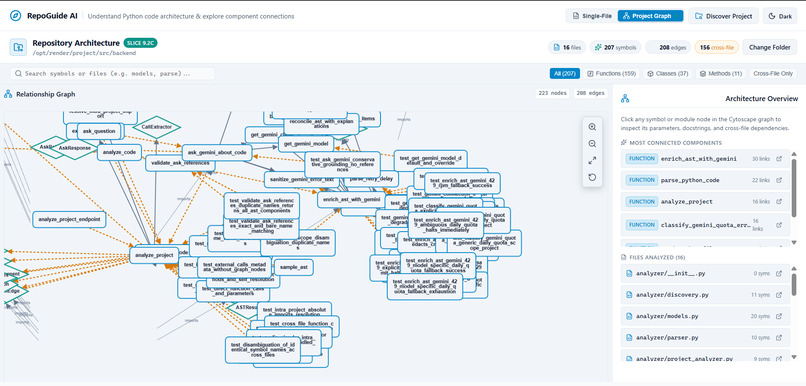Select test_get_gemini_model_default_and_override node
The height and width of the screenshot is (386, 806).
click(x=430, y=160)
